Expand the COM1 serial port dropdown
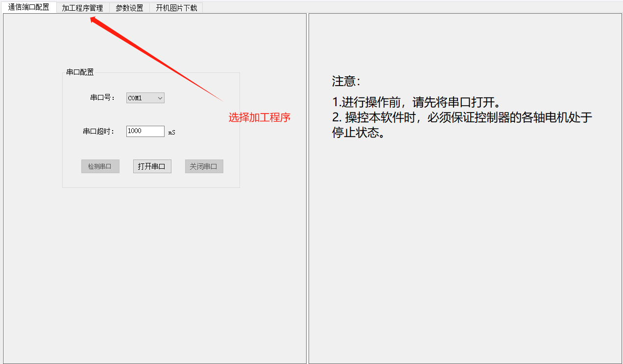623x364 pixels. click(145, 98)
